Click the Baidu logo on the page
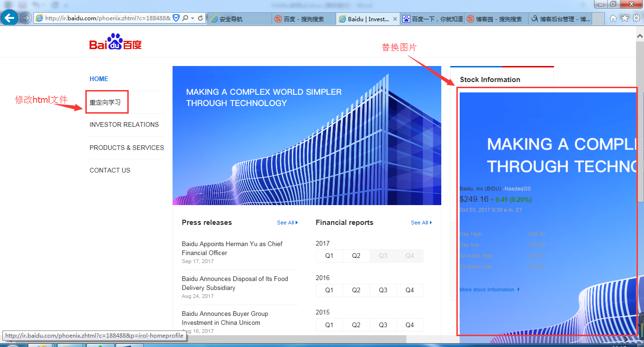 116,42
